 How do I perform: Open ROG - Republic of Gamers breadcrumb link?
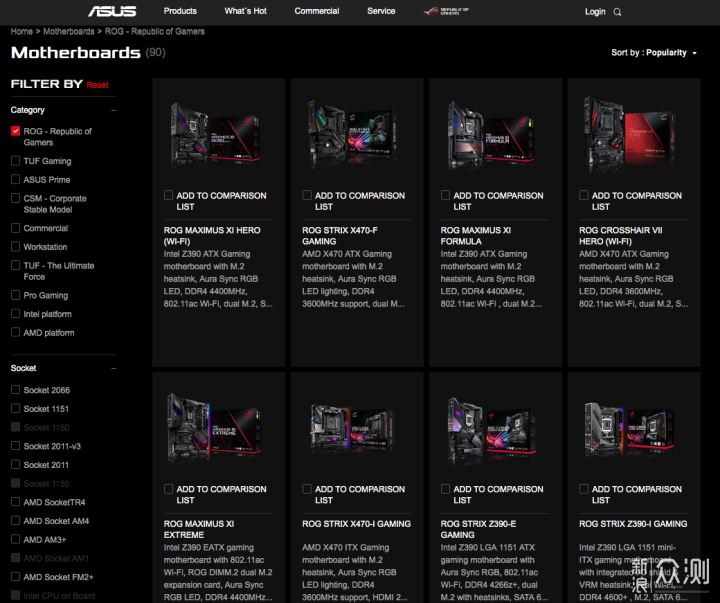coord(155,31)
